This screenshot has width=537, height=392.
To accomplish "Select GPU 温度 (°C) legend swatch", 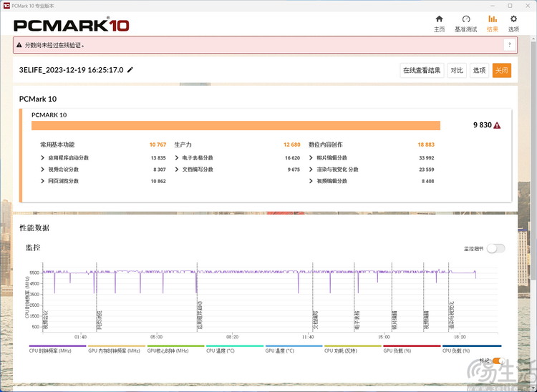I will (294, 346).
